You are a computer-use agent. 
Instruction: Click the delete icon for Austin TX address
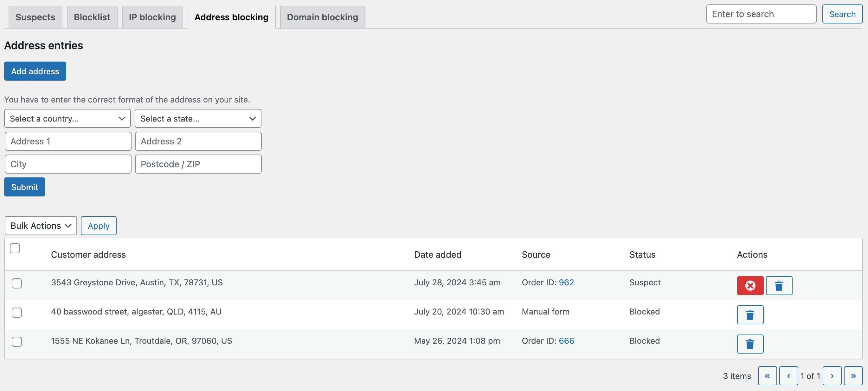pyautogui.click(x=778, y=285)
